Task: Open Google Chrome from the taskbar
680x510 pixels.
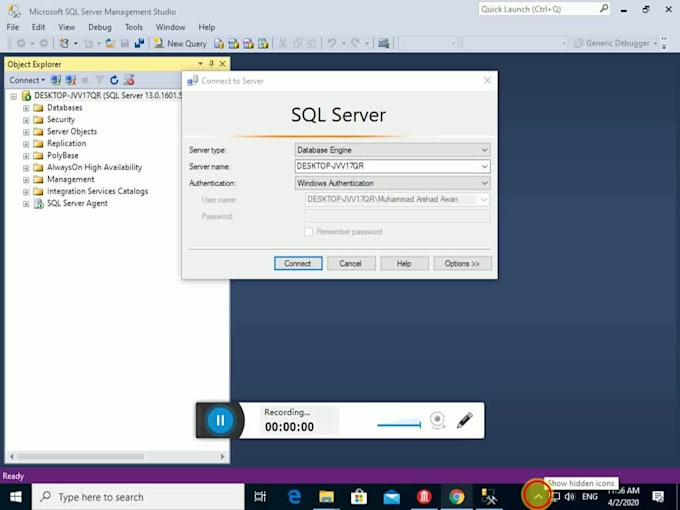Action: (x=456, y=496)
